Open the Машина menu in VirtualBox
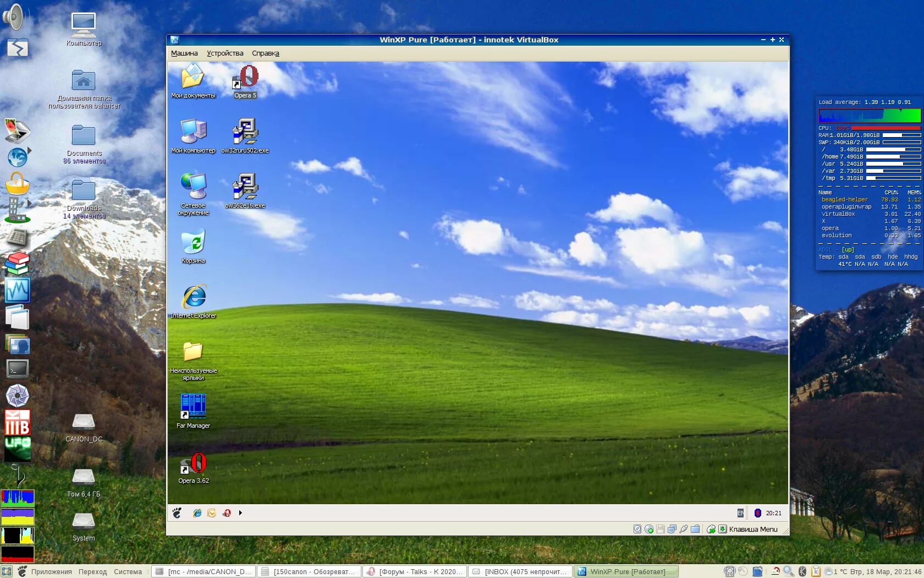924x578 pixels. point(184,53)
